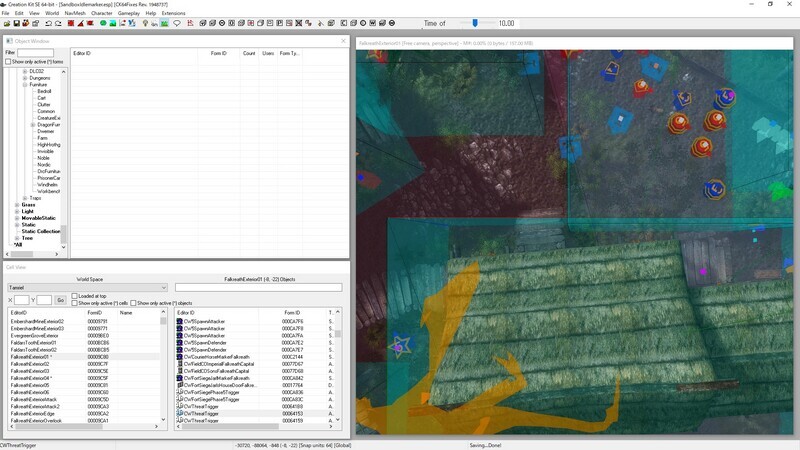This screenshot has width=800, height=450.
Task: Open the World menu
Action: pos(52,13)
